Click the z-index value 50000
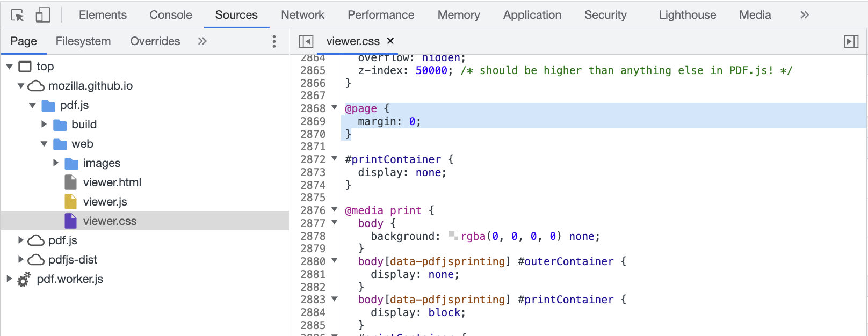 431,70
